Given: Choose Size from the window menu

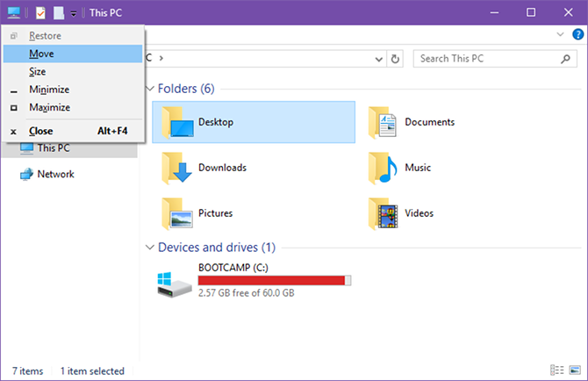Looking at the screenshot, I should 73,72.
